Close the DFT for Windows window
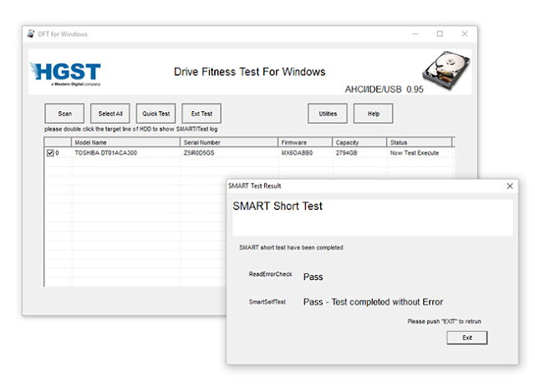535x392 pixels. click(465, 33)
